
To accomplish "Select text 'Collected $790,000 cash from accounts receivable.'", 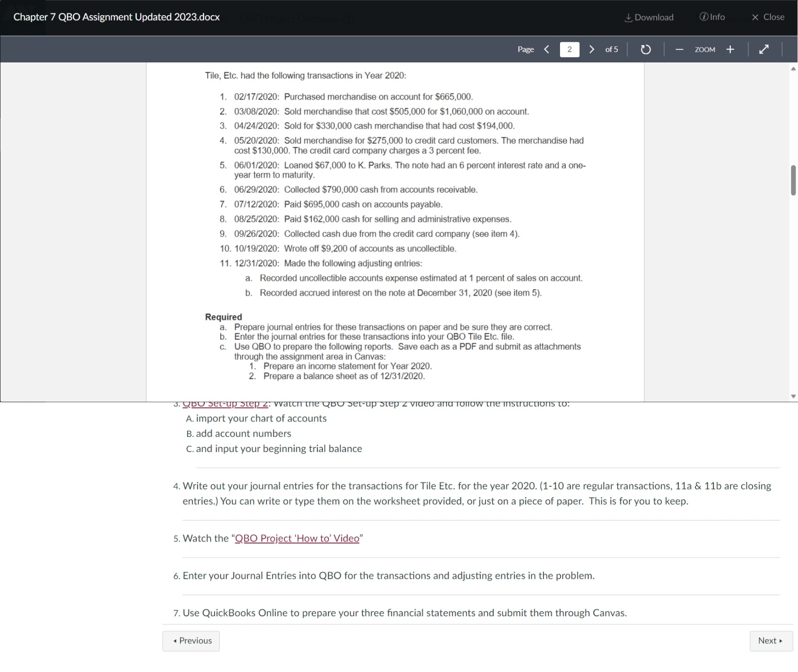I will coord(381,190).
